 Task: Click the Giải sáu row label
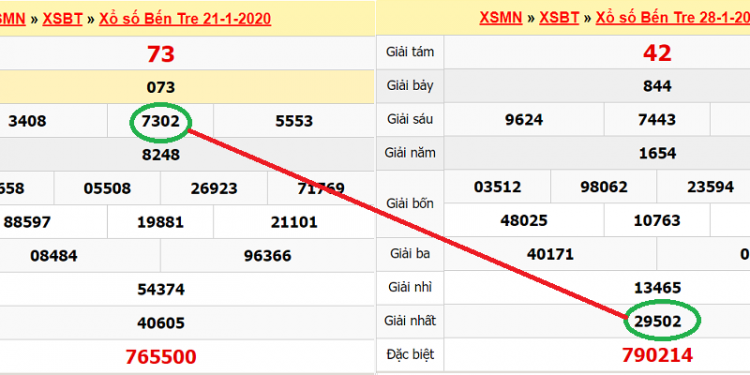(x=410, y=119)
